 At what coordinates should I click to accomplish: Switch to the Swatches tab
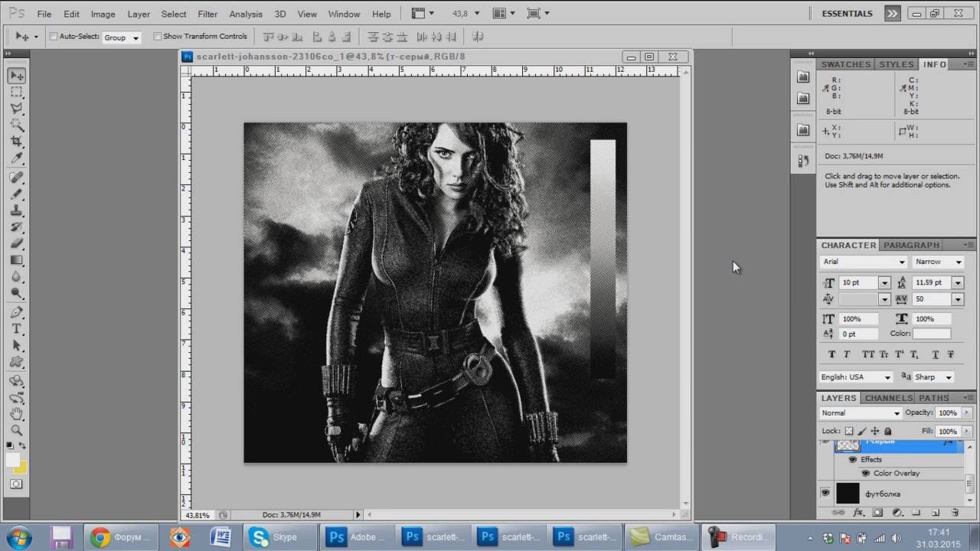tap(846, 64)
